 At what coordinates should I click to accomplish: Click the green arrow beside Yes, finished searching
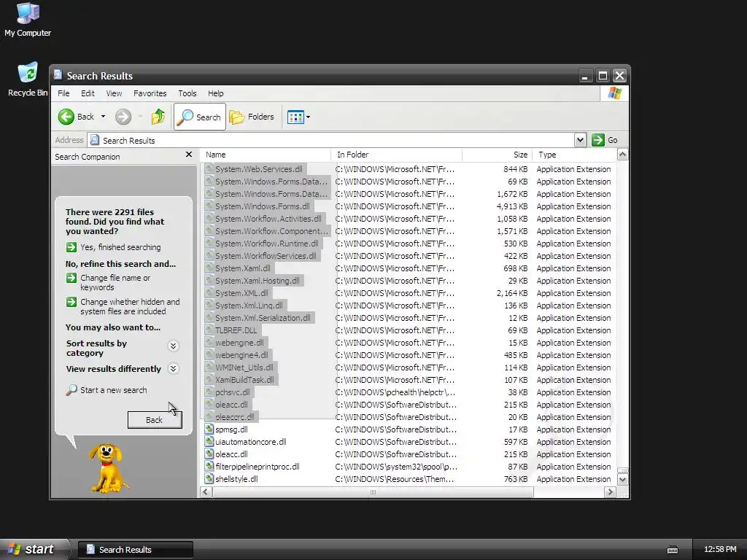click(x=71, y=247)
